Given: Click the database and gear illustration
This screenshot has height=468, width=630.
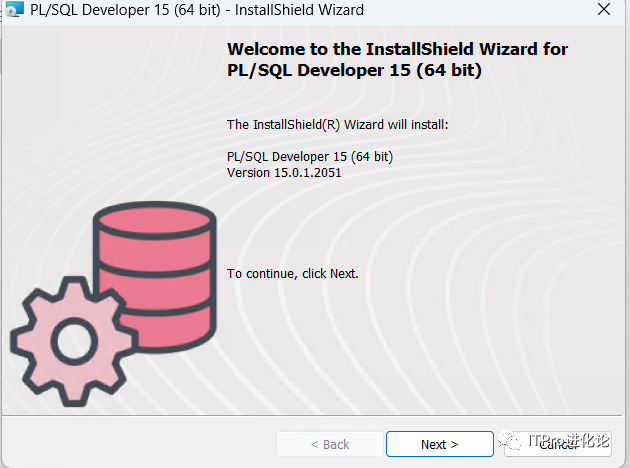Looking at the screenshot, I should [x=113, y=304].
